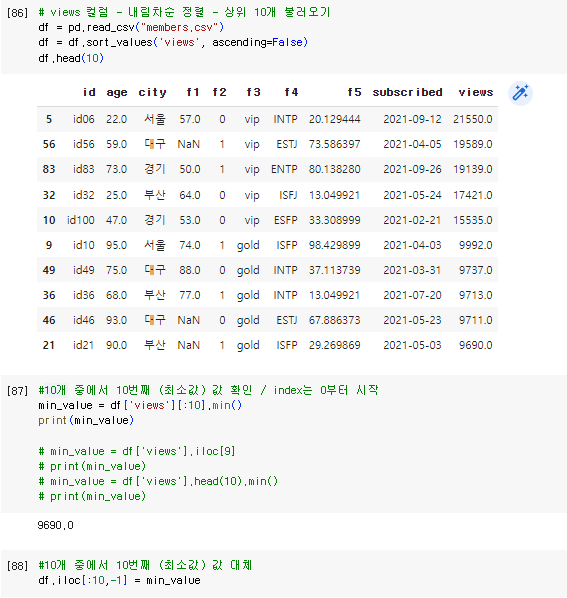The height and width of the screenshot is (598, 567).
Task: Click the 'f4' column header
Action: (x=291, y=92)
